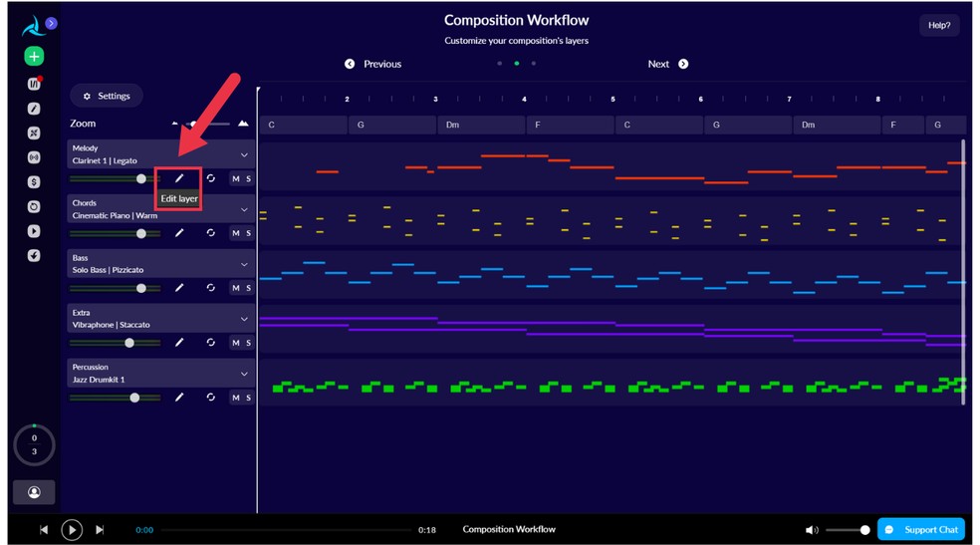The width and height of the screenshot is (980, 545).
Task: Edit the Percussion layer with pencil
Action: 178,397
